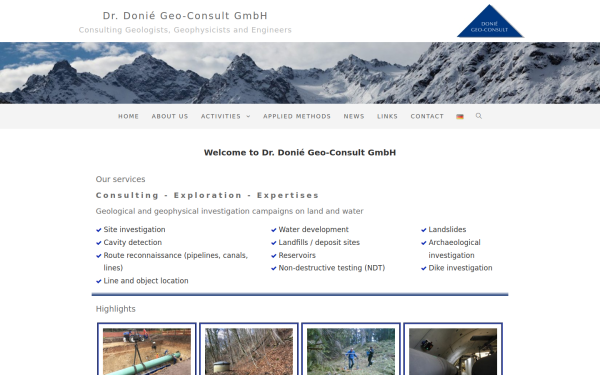Select the Archaeological investigation list item
This screenshot has width=600, height=375.
(454, 249)
